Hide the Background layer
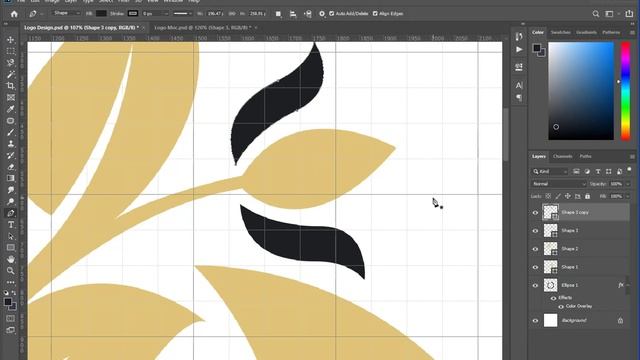 click(x=535, y=321)
